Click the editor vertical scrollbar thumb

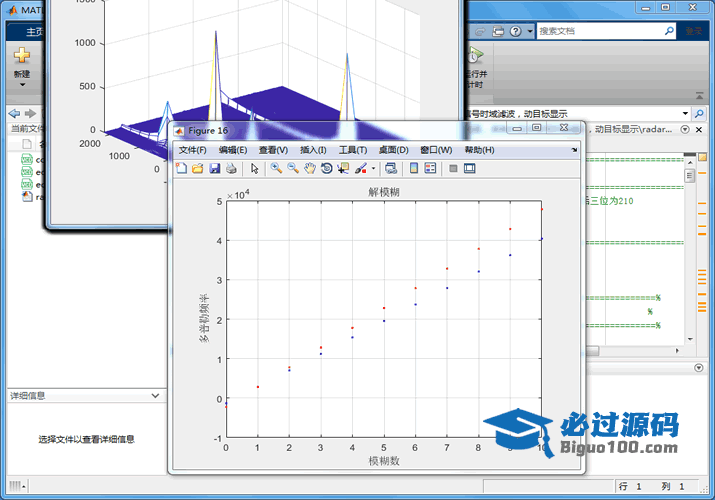pos(689,175)
